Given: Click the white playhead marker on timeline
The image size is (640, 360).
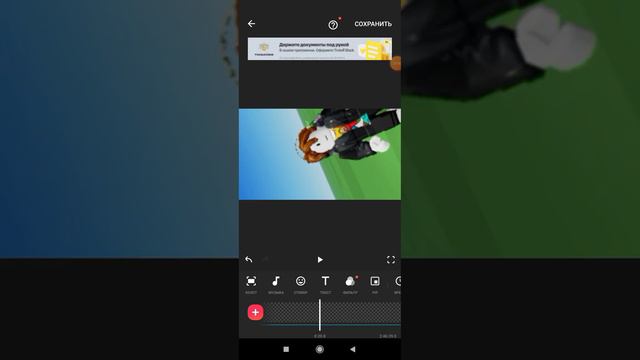Looking at the screenshot, I should [x=320, y=314].
